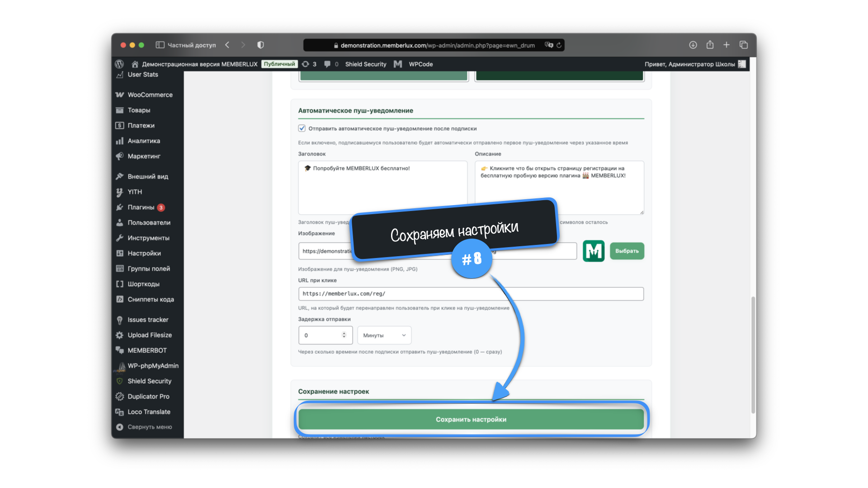Open MEMBERBOT in the sidebar
868x488 pixels.
[147, 351]
